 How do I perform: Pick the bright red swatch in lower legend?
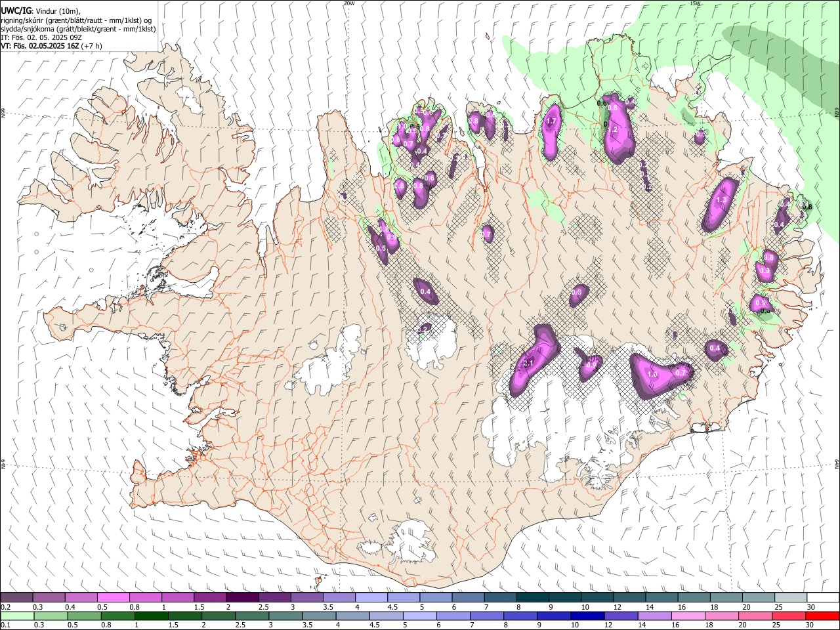coord(822,616)
